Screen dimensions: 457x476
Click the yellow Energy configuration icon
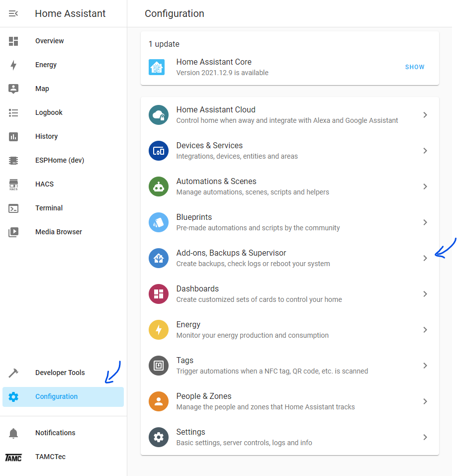[x=159, y=330]
